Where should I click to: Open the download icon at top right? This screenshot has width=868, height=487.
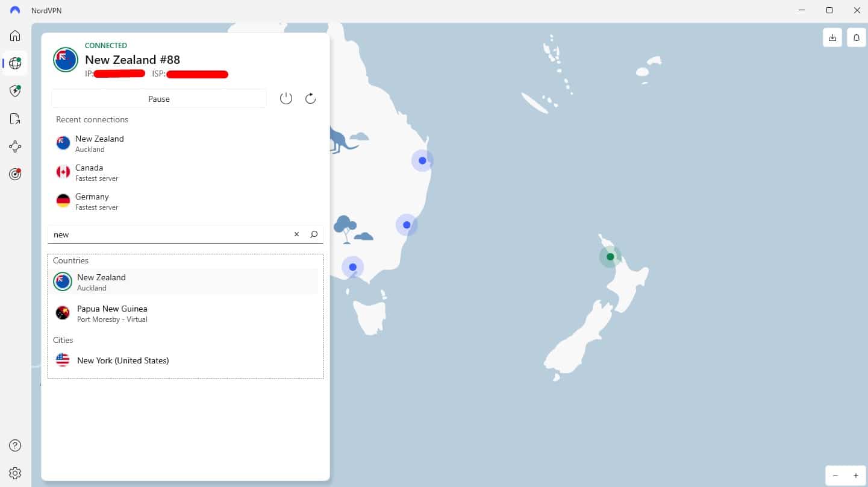tap(832, 37)
